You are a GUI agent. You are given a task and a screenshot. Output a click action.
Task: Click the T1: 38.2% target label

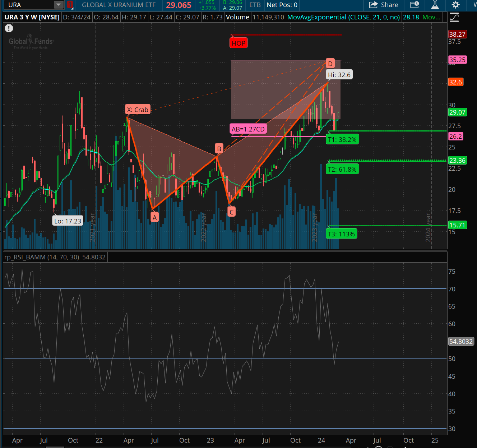(342, 140)
